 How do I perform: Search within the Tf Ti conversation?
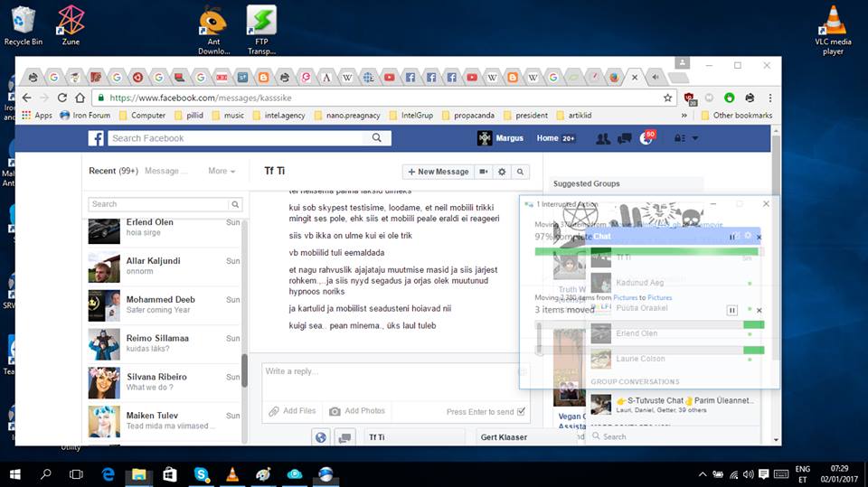point(520,172)
